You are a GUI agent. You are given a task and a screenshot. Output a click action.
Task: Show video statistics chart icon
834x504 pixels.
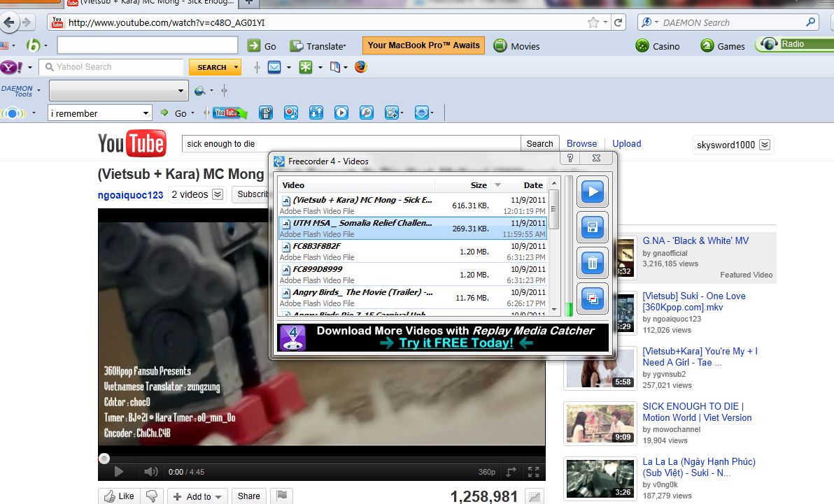[x=535, y=496]
